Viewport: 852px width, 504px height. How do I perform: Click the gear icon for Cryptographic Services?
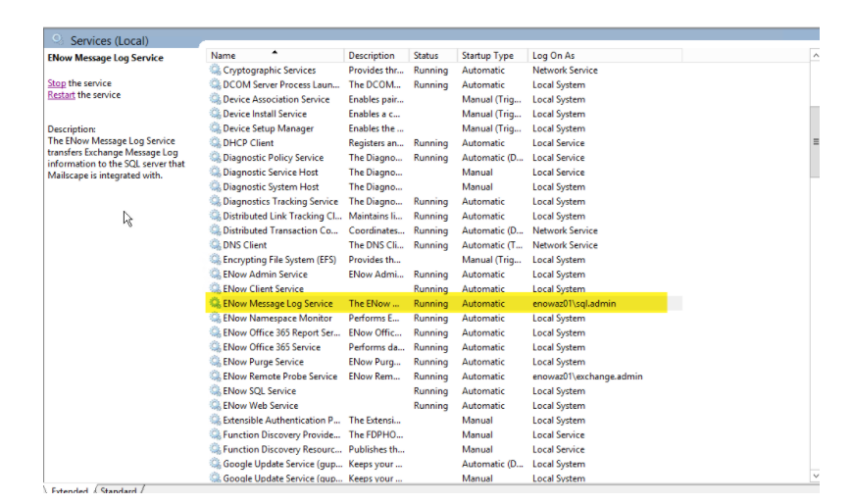(x=215, y=70)
